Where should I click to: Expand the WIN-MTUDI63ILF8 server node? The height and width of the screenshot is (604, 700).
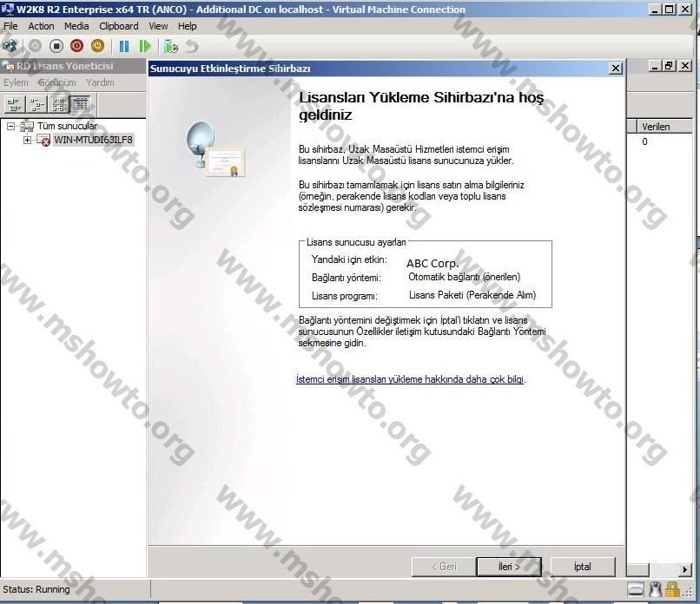pos(27,140)
